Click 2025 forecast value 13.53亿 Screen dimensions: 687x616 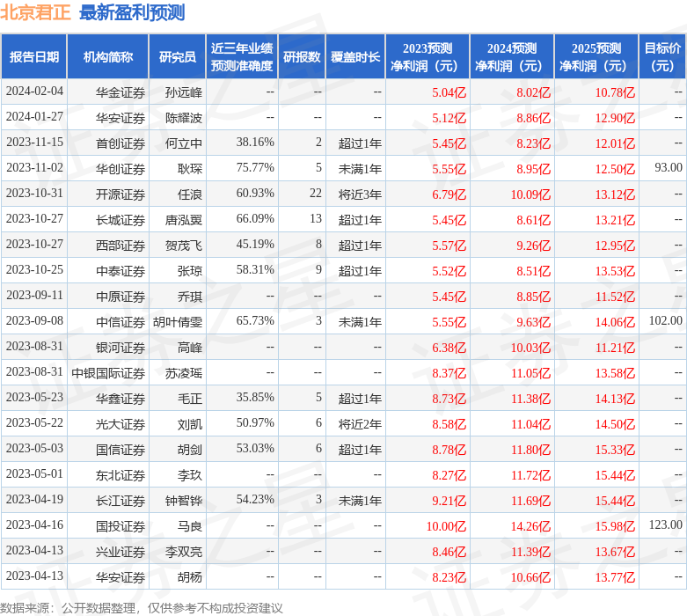615,271
